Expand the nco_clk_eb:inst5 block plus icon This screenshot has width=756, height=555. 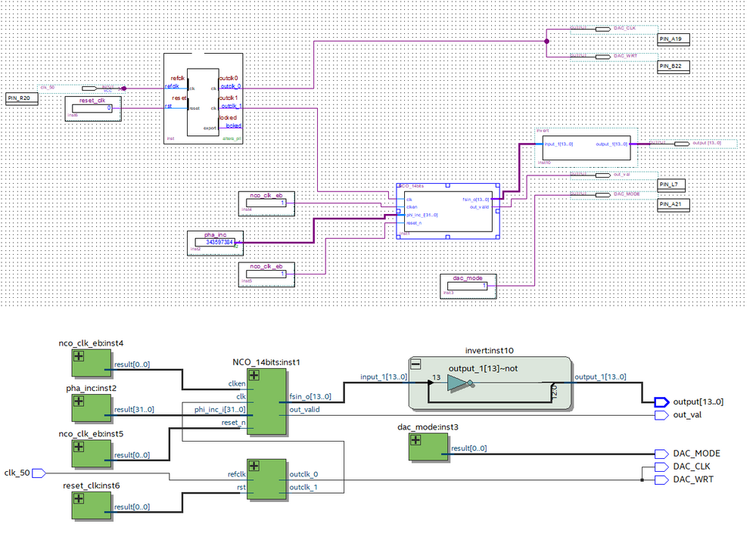pyautogui.click(x=79, y=447)
